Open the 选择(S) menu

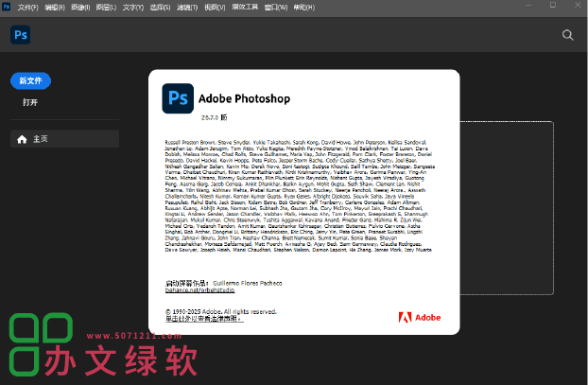coord(160,8)
